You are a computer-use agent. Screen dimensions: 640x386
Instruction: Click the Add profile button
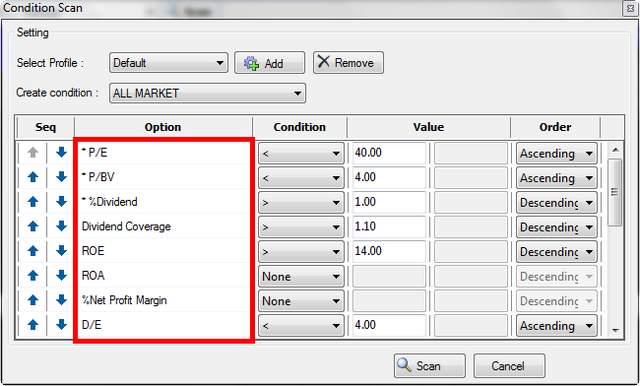tap(269, 63)
